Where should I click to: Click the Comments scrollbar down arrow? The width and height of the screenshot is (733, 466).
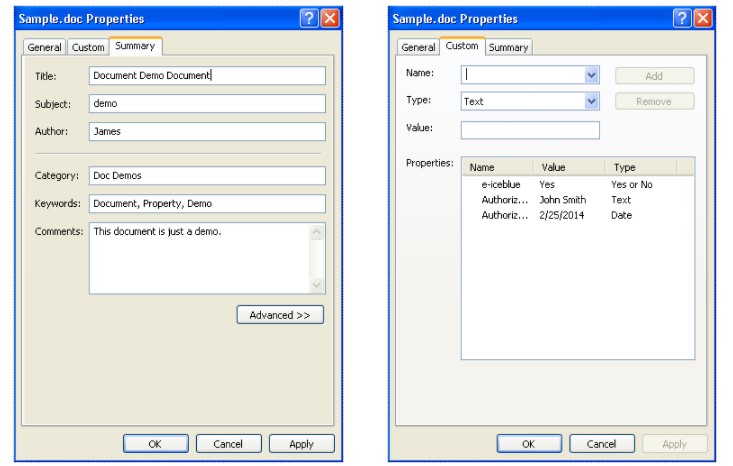[317, 285]
